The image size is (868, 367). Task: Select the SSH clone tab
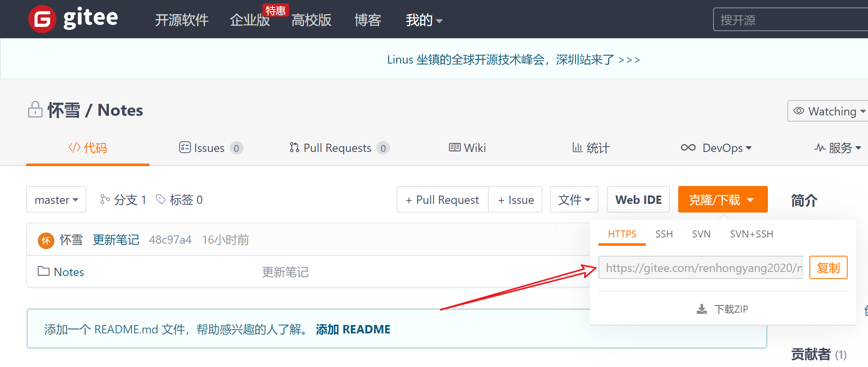(x=664, y=234)
